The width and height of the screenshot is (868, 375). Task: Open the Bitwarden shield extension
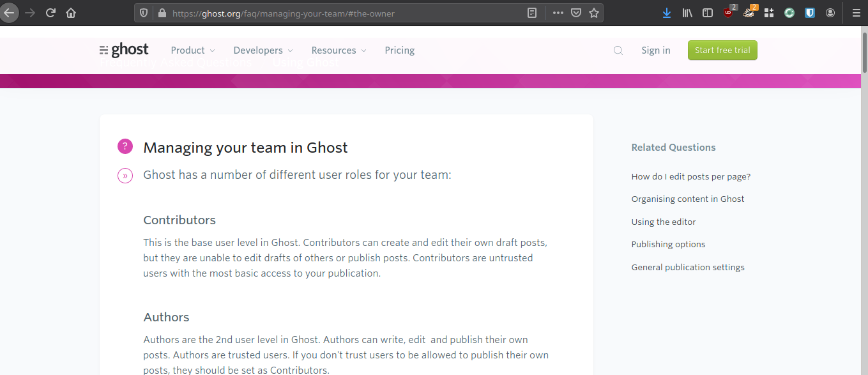810,13
